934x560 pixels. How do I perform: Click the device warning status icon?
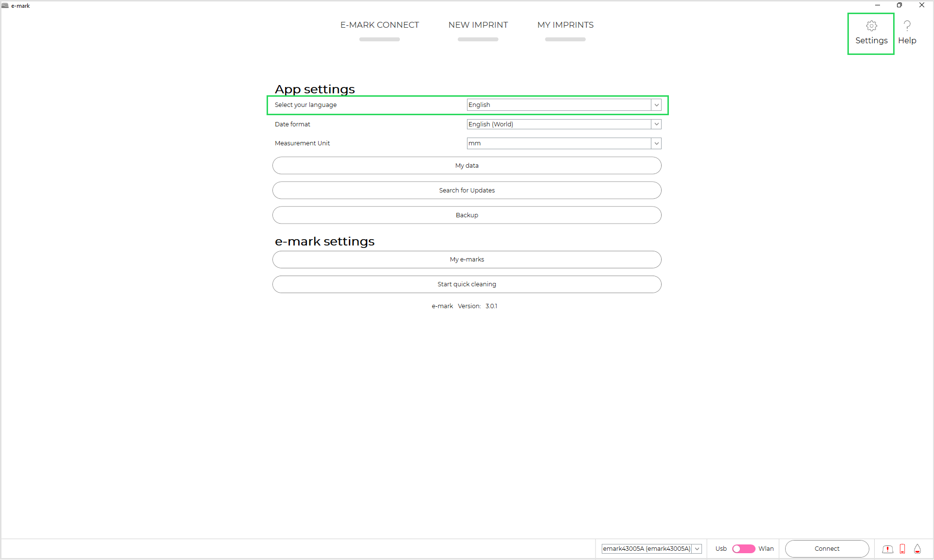coord(887,549)
